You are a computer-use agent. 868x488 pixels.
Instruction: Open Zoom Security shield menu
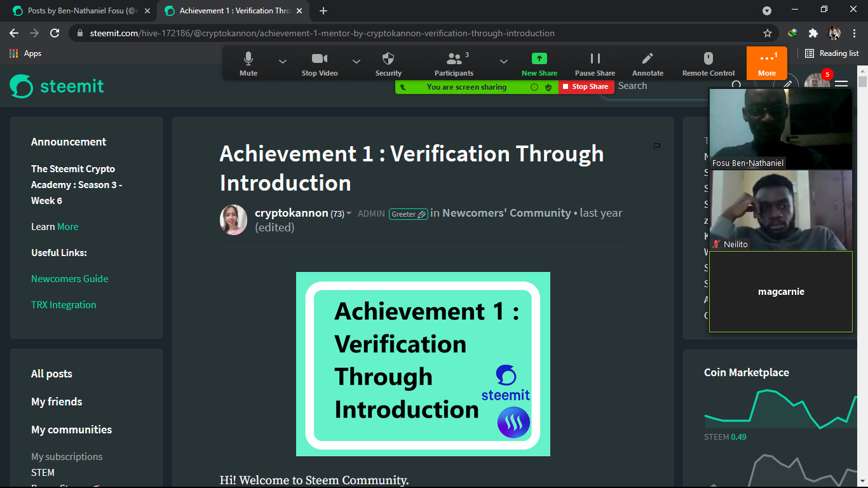pyautogui.click(x=388, y=64)
